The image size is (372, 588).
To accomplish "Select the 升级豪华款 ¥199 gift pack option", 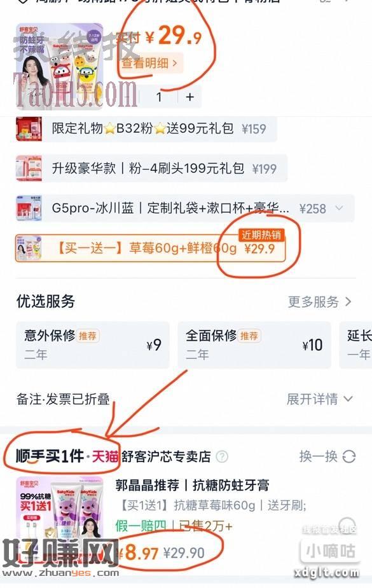I will (x=151, y=168).
